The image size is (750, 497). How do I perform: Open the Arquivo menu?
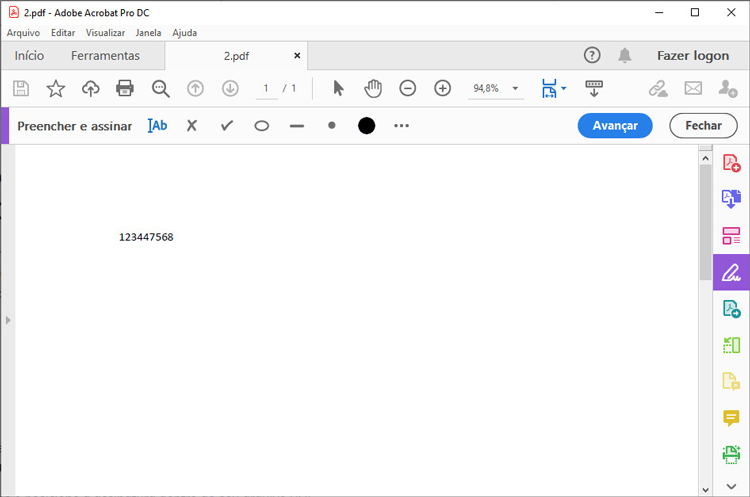23,33
